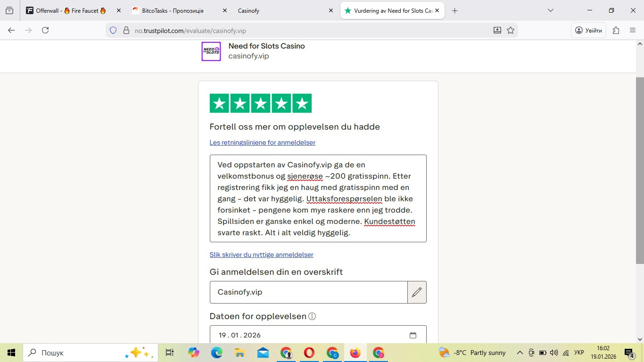Viewport: 644px width, 362px height.
Task: Click the 'Увійти' sign-in button
Action: point(589,30)
